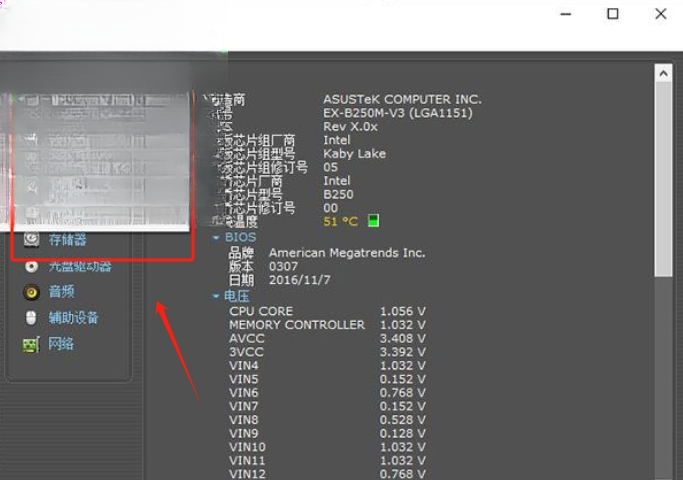Maximize the window
The height and width of the screenshot is (480, 683).
tap(613, 14)
